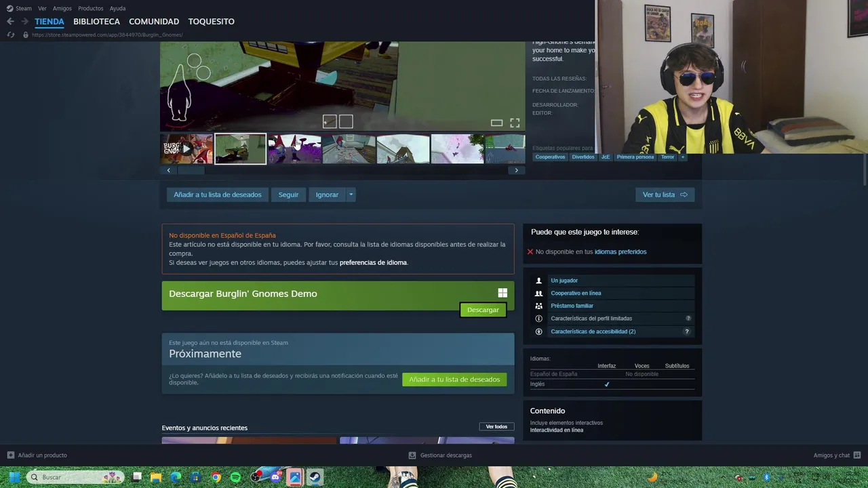Select the Terror tag
Viewport: 868px width, 488px height.
point(668,157)
